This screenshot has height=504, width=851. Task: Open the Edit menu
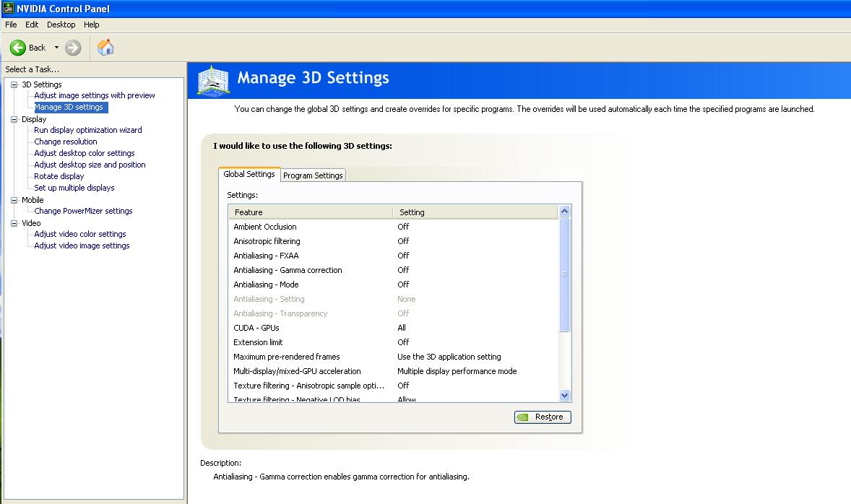[x=32, y=25]
